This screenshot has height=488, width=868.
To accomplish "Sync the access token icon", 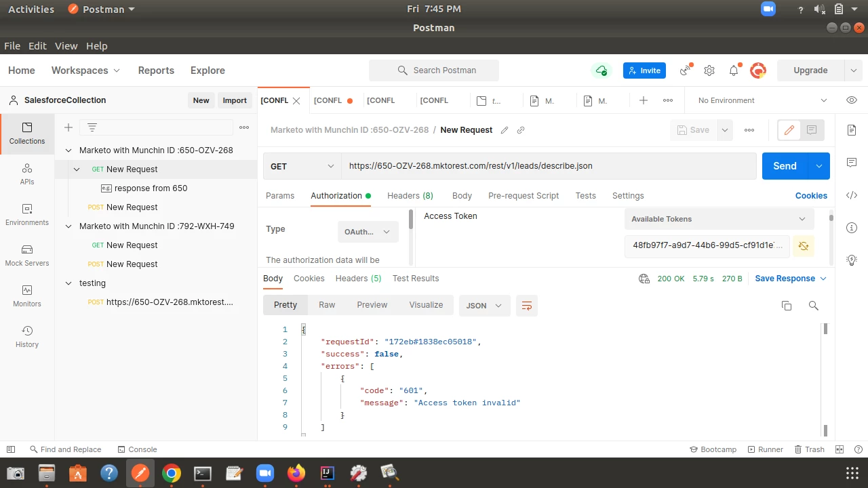I will [804, 245].
